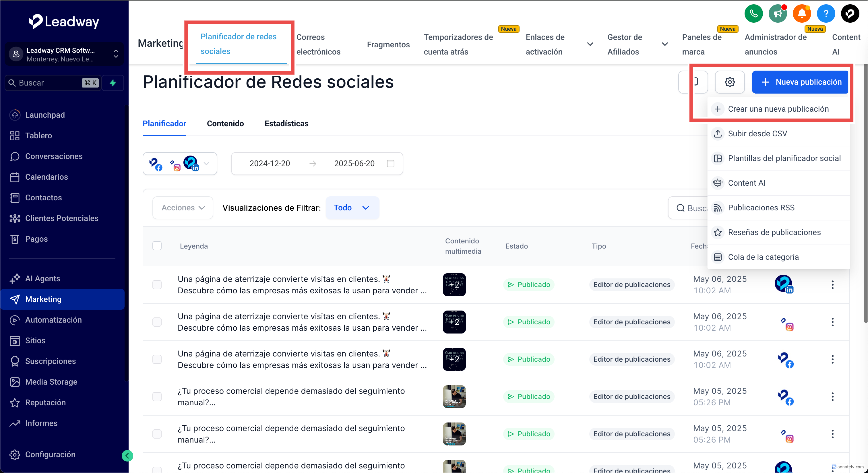The width and height of the screenshot is (868, 473).
Task: Click the Nueva publicación button
Action: tap(800, 82)
